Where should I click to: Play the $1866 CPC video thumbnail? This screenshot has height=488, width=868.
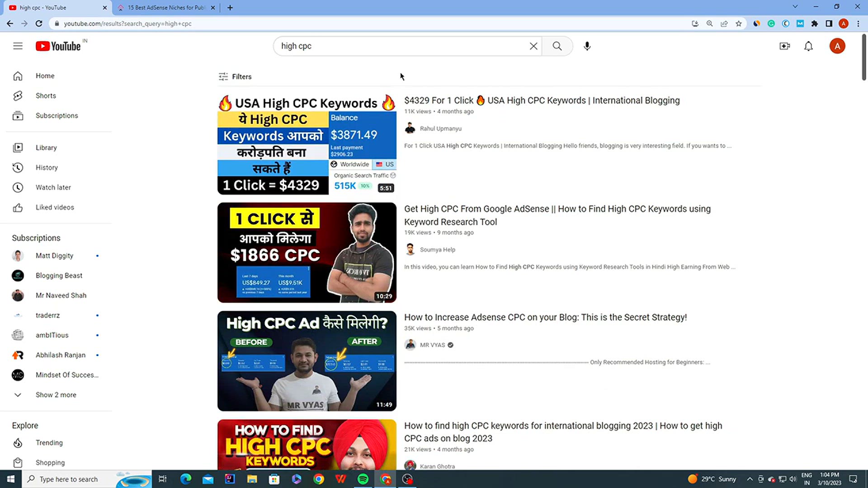(307, 253)
